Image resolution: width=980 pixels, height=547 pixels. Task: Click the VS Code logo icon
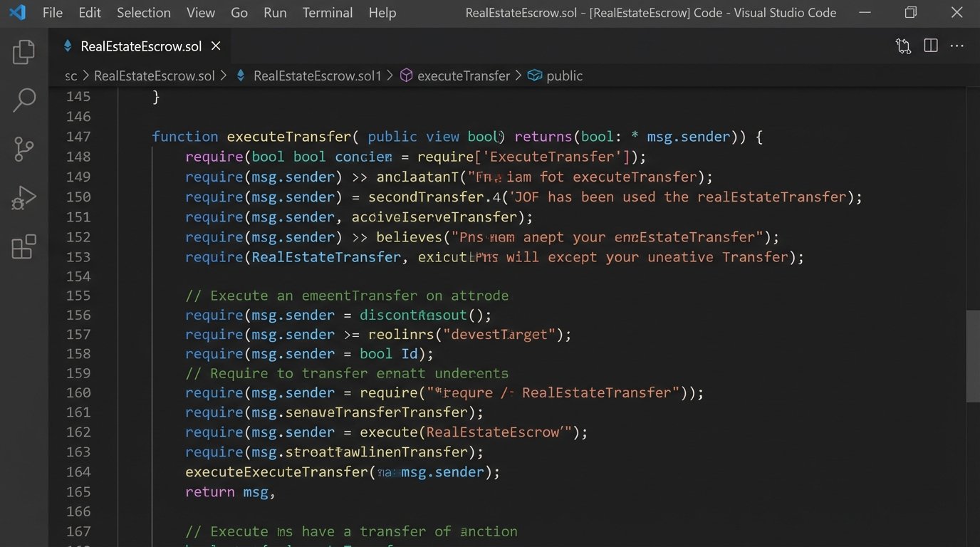pos(17,13)
